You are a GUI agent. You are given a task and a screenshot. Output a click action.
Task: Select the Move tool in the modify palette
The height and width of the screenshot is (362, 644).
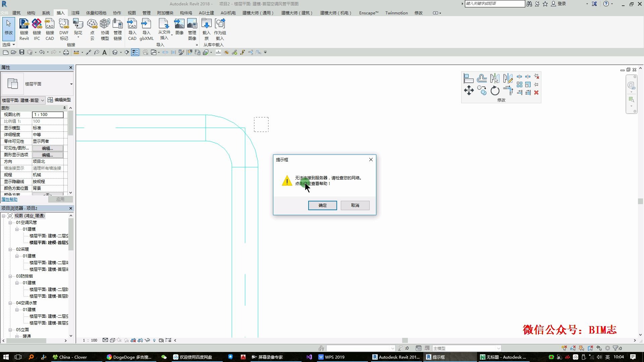(x=469, y=90)
